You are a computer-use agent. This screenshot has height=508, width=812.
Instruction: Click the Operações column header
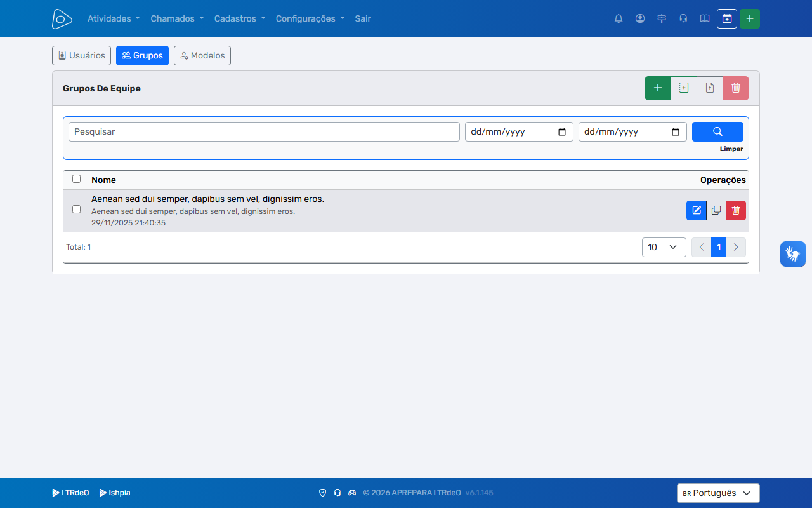tap(723, 180)
